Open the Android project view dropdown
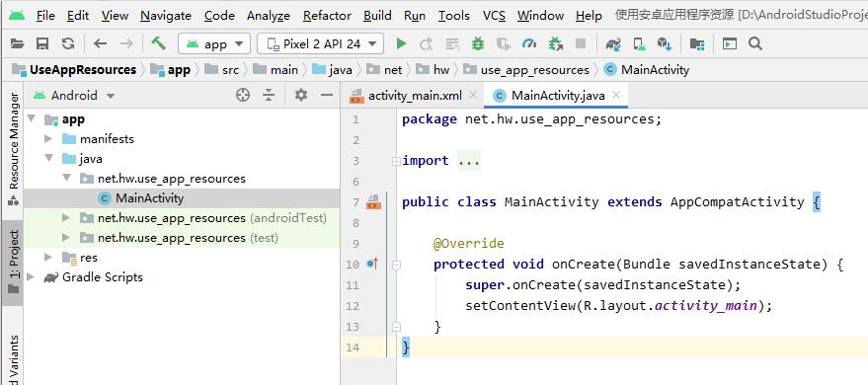The height and width of the screenshot is (385, 868). pos(74,95)
